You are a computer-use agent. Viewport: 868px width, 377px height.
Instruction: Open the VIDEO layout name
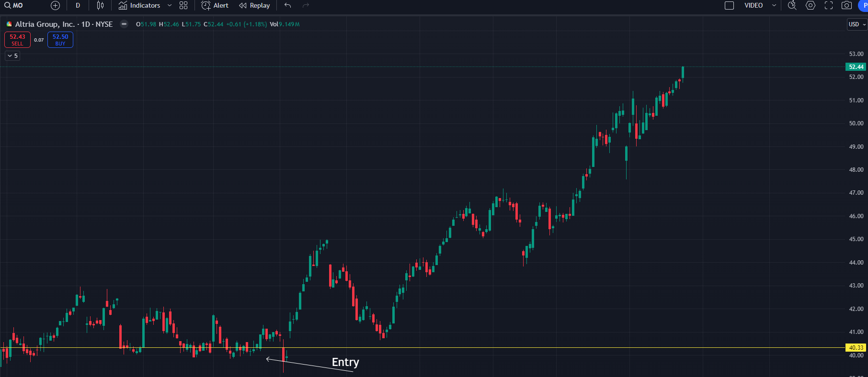coord(754,6)
